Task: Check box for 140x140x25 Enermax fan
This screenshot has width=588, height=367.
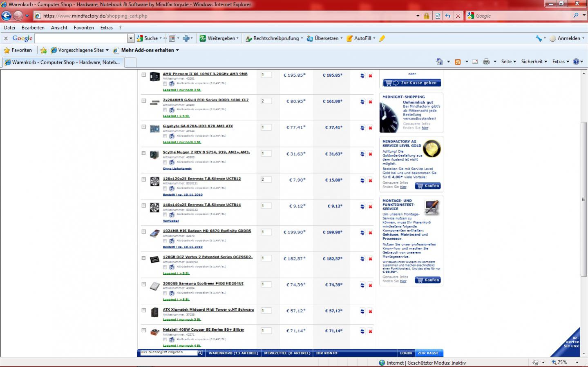Action: tap(143, 206)
